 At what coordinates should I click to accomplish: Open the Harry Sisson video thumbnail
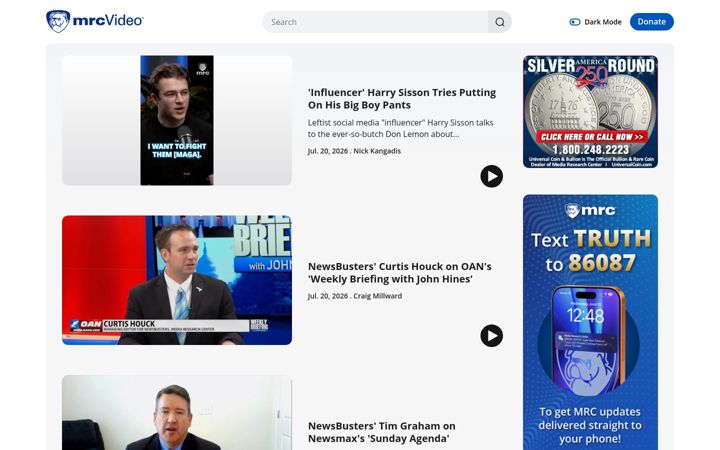click(177, 120)
